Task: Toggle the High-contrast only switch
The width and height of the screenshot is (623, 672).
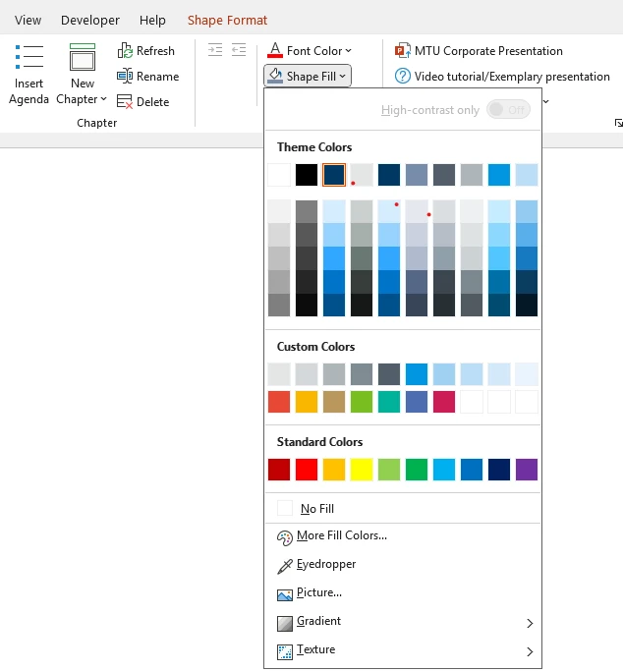Action: [x=508, y=110]
